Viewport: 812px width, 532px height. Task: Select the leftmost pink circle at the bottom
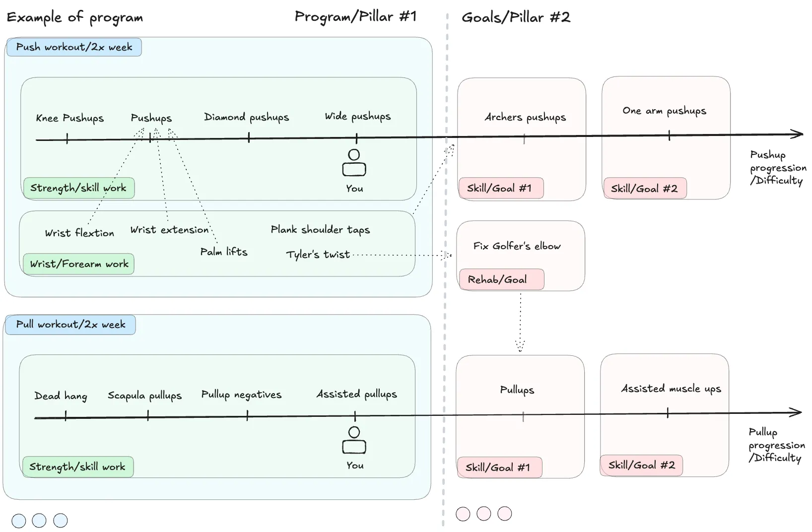[x=463, y=514]
